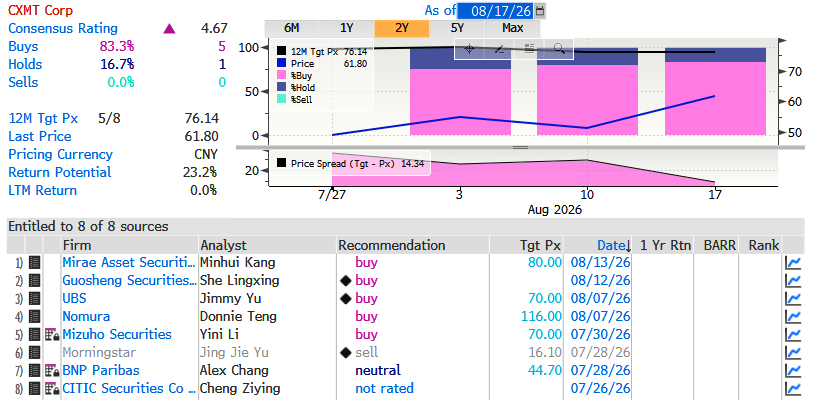This screenshot has width=814, height=400.
Task: Open report document icon for BNP Paribas row
Action: pyautogui.click(x=34, y=370)
